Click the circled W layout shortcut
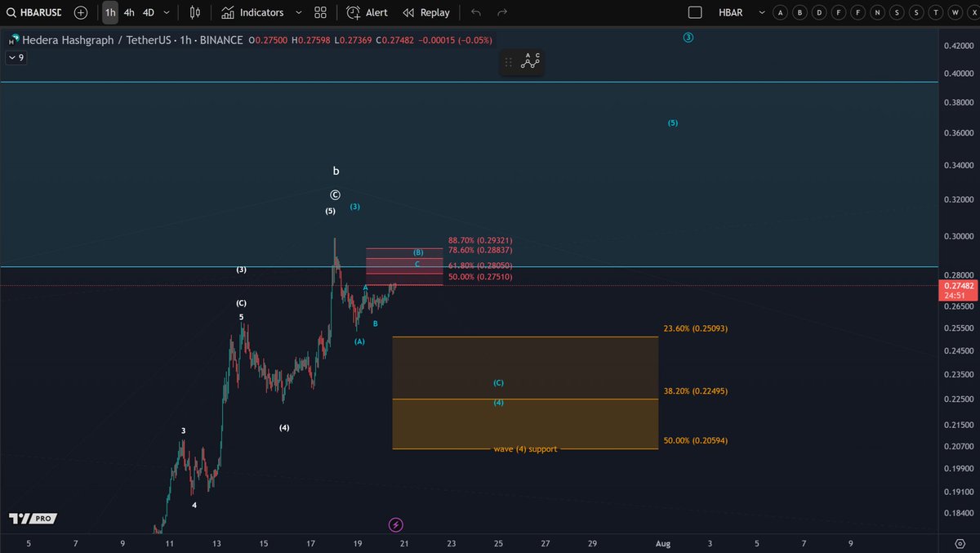The width and height of the screenshot is (980, 553). pyautogui.click(x=955, y=12)
